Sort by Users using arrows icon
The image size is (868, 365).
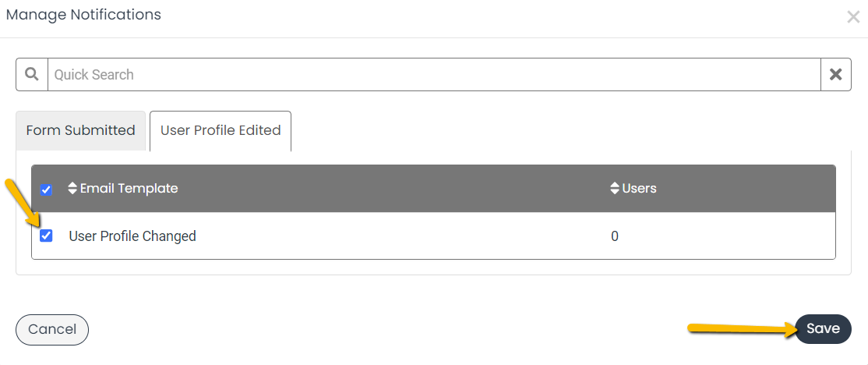(615, 188)
